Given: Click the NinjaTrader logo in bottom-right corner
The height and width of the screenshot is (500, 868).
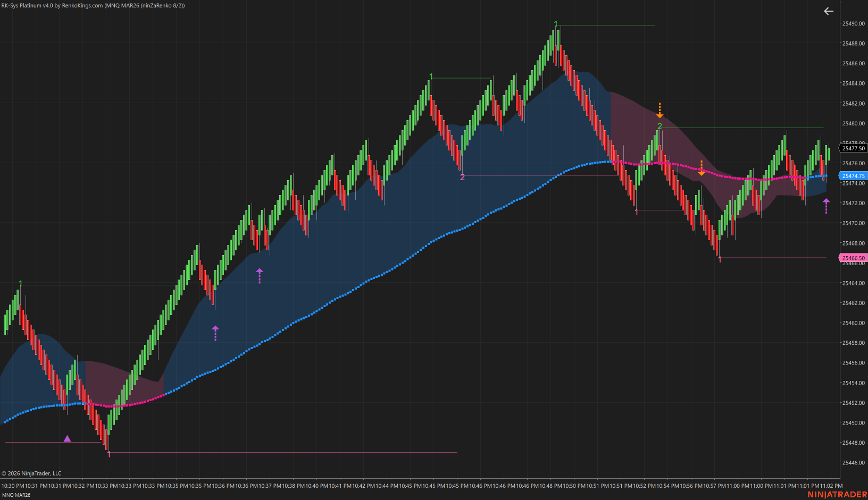Looking at the screenshot, I should (x=837, y=495).
